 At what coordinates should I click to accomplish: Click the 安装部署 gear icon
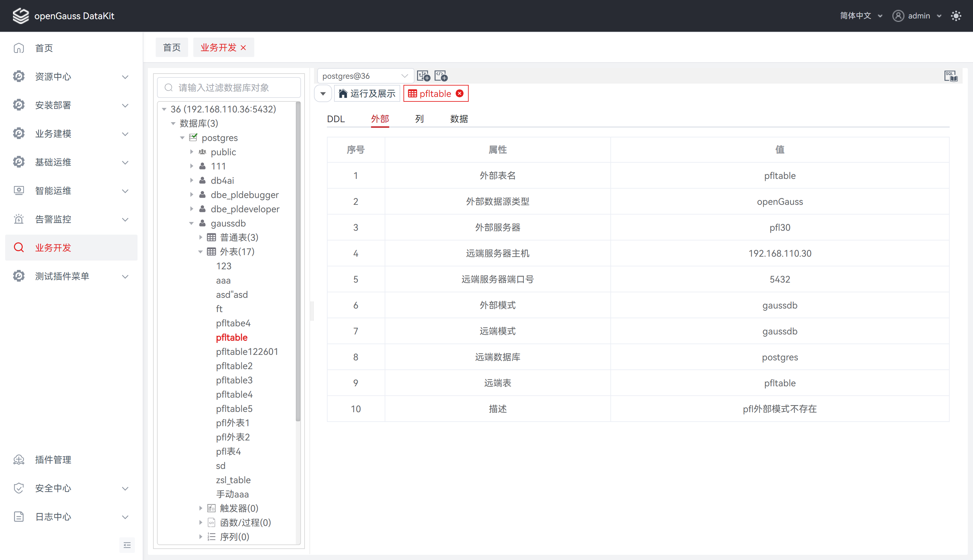19,105
